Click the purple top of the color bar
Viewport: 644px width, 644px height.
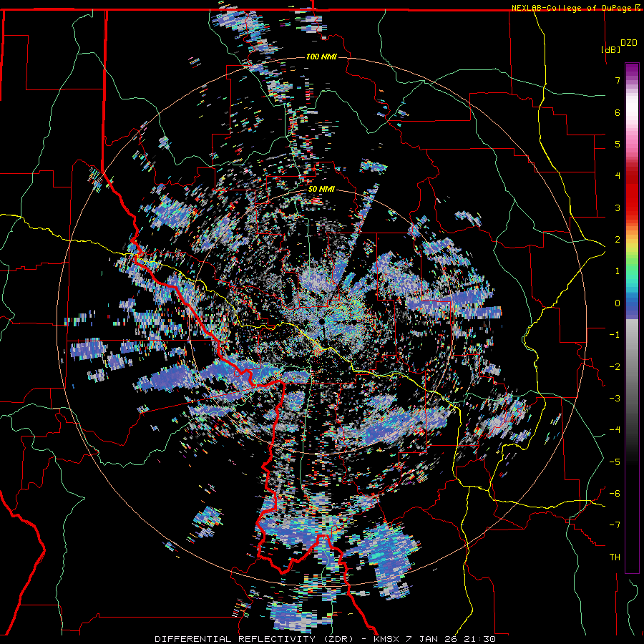tap(632, 71)
